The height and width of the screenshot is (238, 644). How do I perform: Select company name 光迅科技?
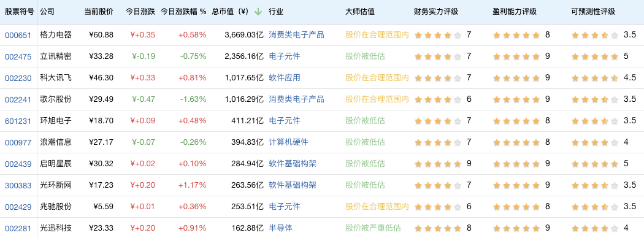(x=56, y=228)
